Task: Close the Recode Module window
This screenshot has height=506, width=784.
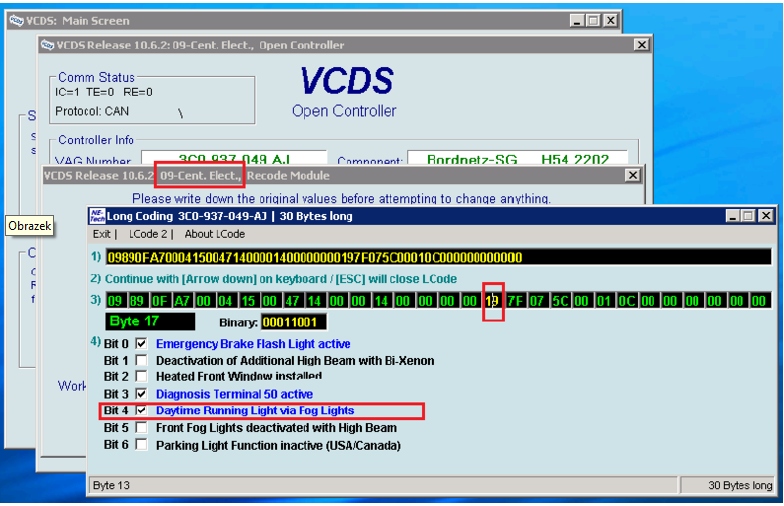Action: point(632,176)
